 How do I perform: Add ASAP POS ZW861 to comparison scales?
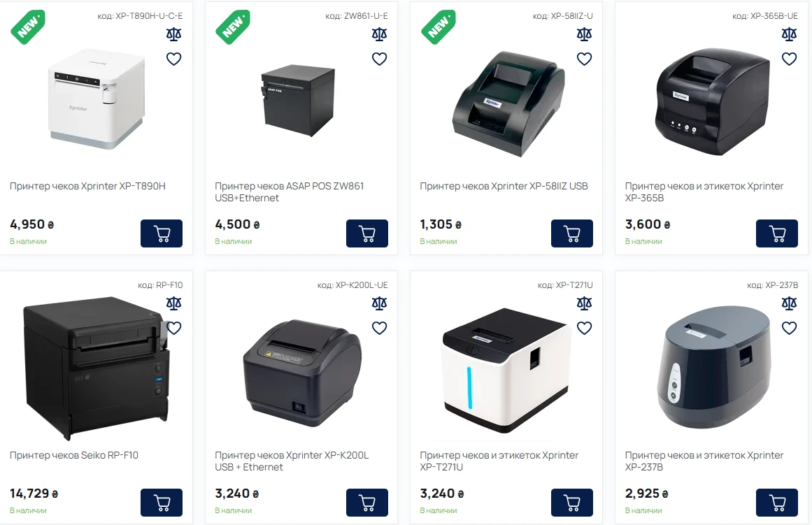click(x=380, y=35)
